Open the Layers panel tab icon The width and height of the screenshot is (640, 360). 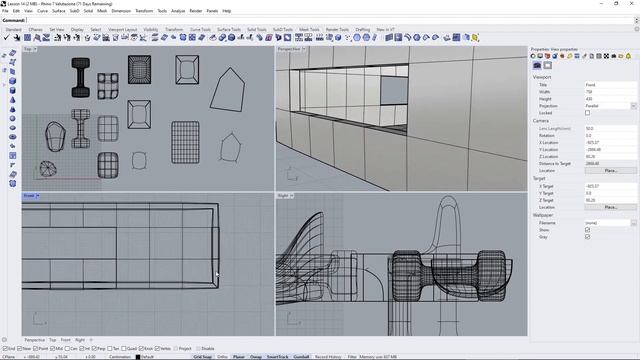547,56
